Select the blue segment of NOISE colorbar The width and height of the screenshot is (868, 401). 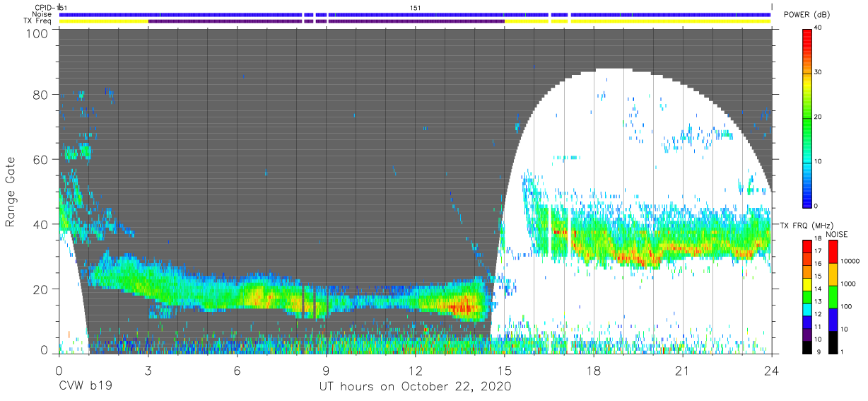click(x=832, y=319)
